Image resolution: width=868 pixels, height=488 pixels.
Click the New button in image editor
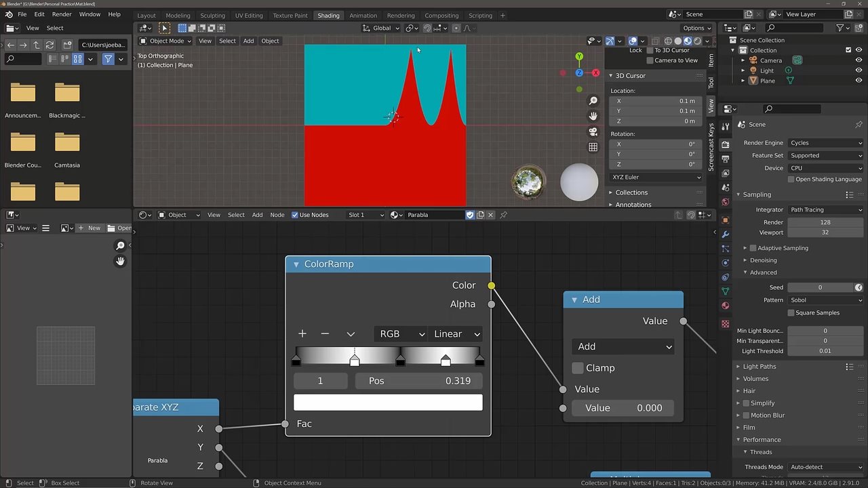click(x=90, y=228)
